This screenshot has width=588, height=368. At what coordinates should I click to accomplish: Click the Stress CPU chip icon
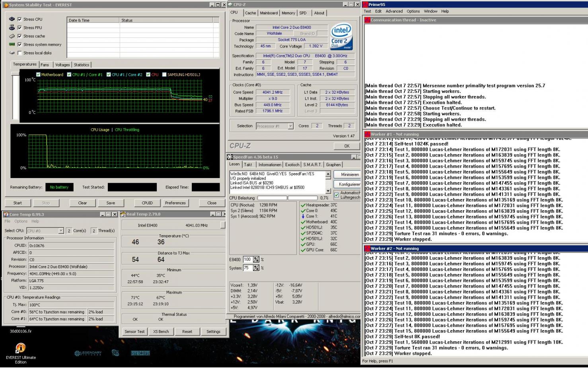12,19
